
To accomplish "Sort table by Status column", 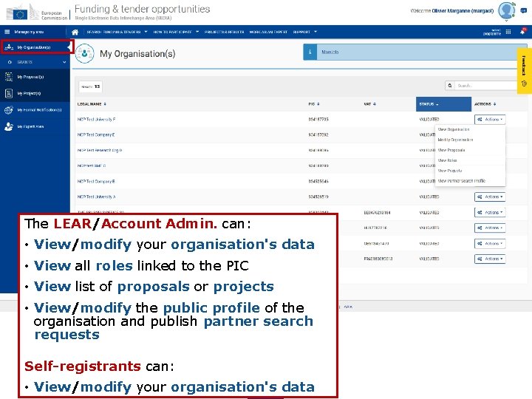I will (x=443, y=104).
